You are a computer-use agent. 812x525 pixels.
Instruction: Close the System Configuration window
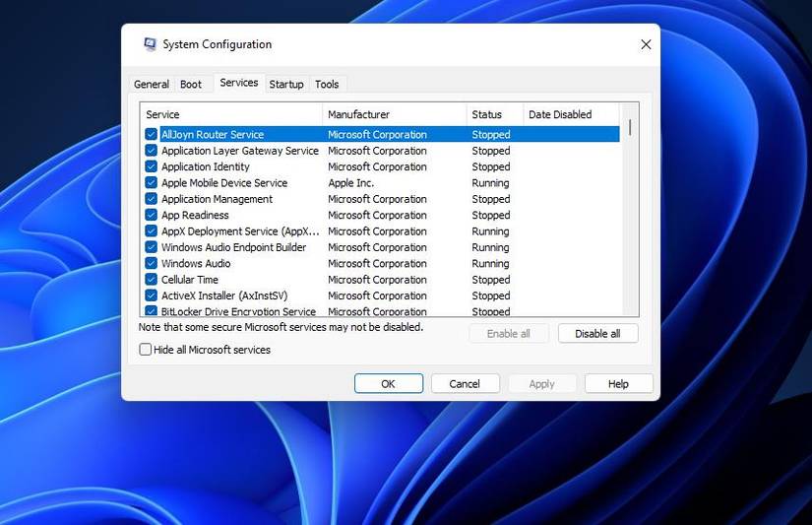coord(646,44)
